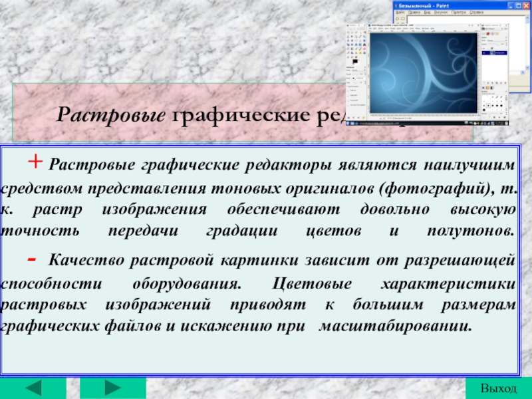
Task: Open Вид menu in Paint window
Action: pos(427,12)
